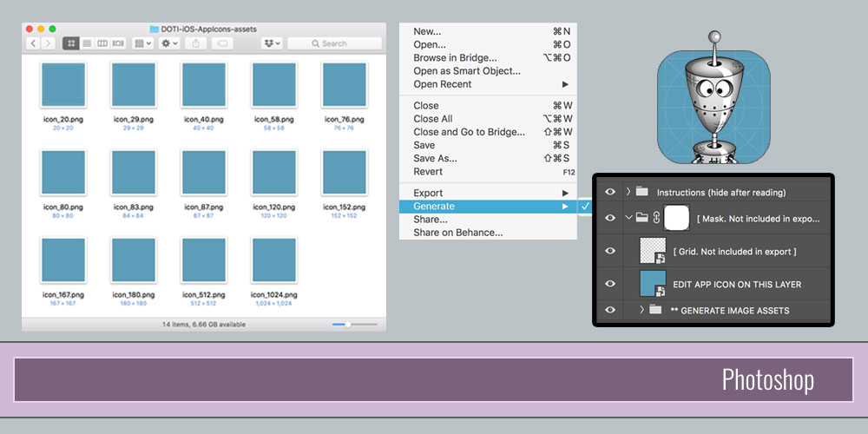The image size is (868, 434).
Task: Switch Finder to column view
Action: [x=102, y=43]
